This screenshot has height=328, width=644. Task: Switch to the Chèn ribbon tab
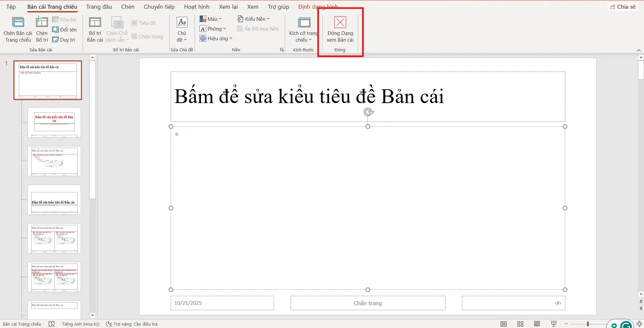coord(128,6)
